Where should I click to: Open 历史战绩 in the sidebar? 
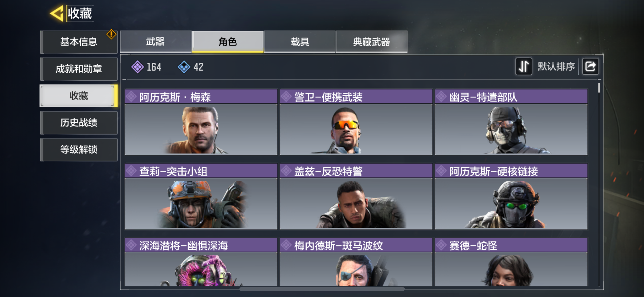click(x=79, y=123)
